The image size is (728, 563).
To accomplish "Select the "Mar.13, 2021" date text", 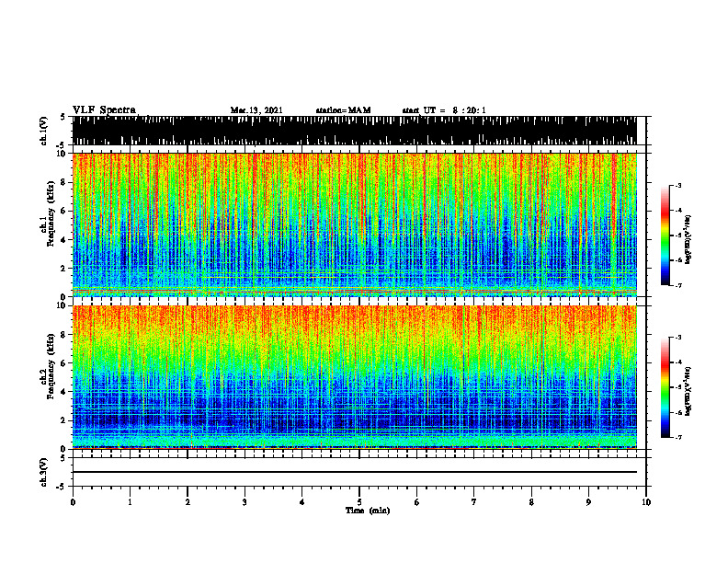I will click(x=256, y=110).
